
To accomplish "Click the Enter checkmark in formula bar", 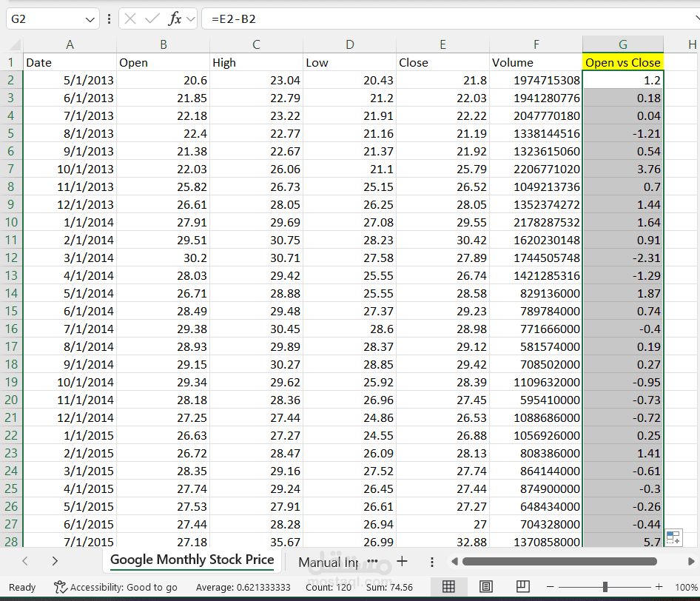I will tap(152, 19).
